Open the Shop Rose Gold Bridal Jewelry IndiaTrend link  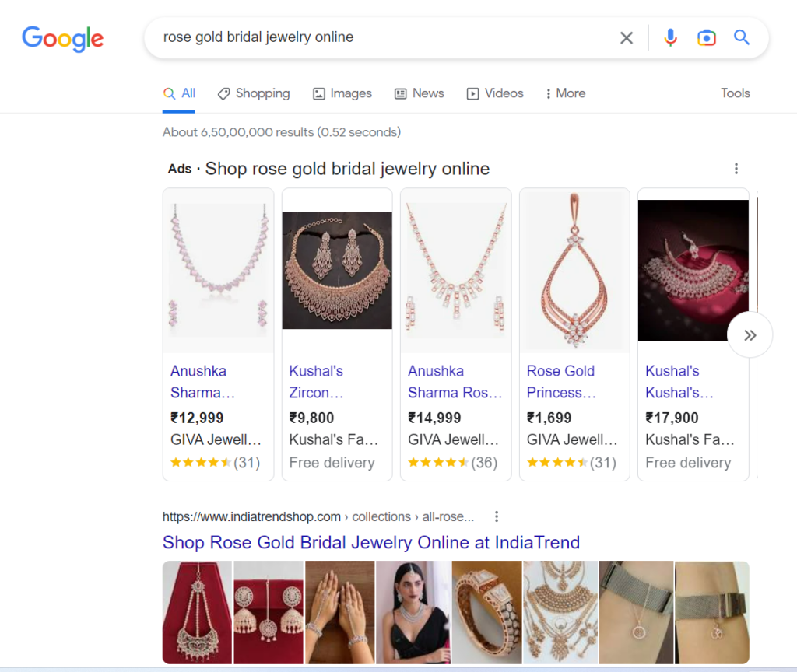[370, 542]
